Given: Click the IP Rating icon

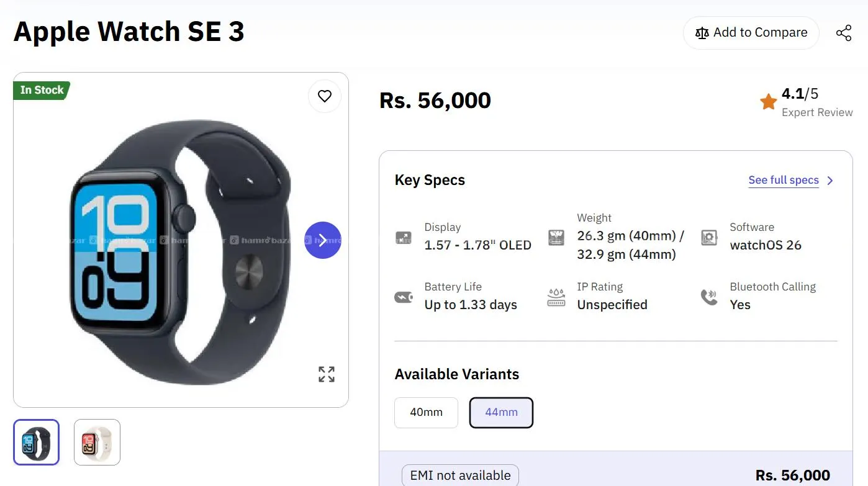Looking at the screenshot, I should pos(556,297).
